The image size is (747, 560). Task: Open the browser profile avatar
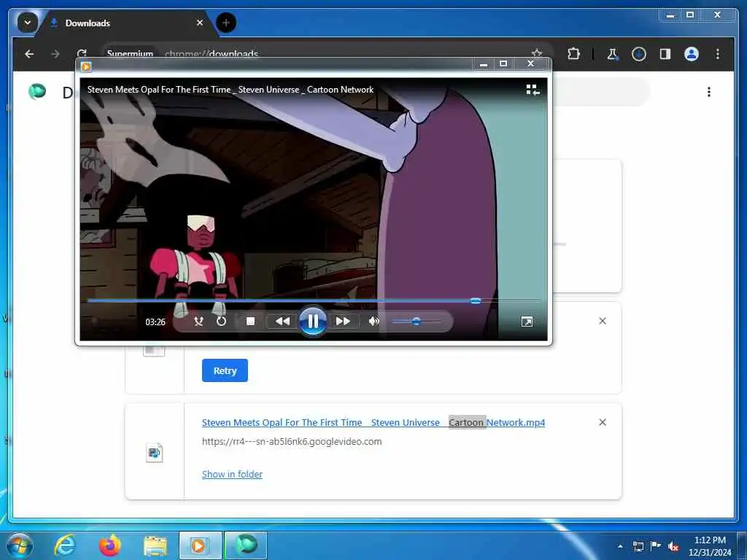coord(692,54)
